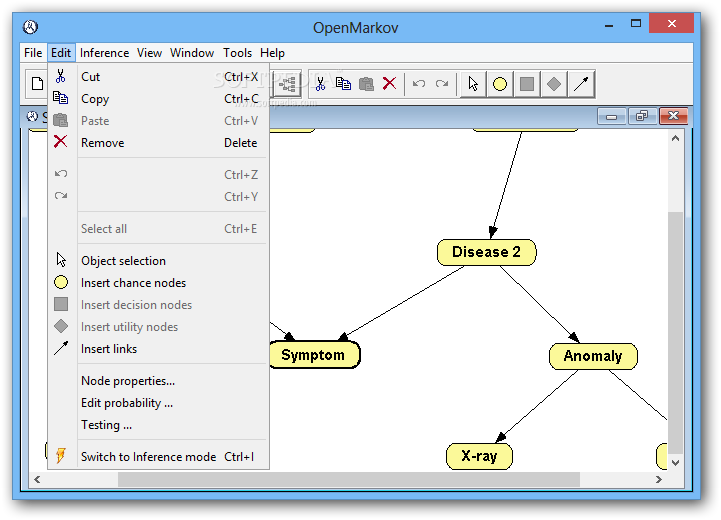Select the Object selection pointer toolbar tool
This screenshot has height=520, width=721.
[x=473, y=84]
